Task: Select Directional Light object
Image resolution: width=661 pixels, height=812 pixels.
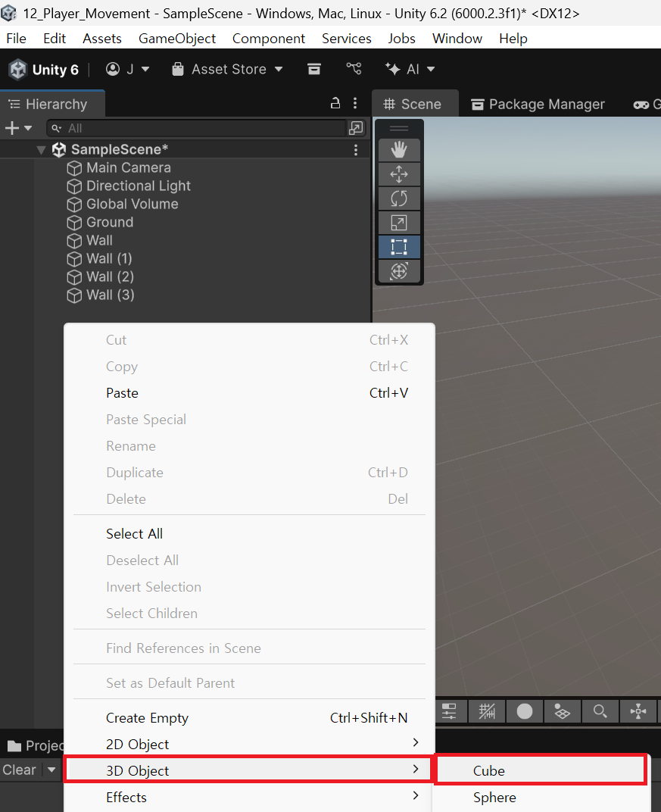Action: click(x=139, y=186)
